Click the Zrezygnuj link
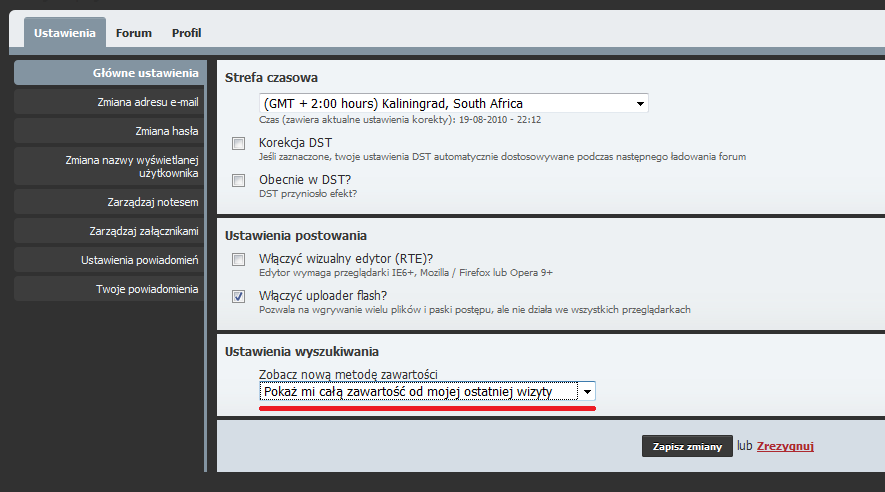 tap(785, 446)
